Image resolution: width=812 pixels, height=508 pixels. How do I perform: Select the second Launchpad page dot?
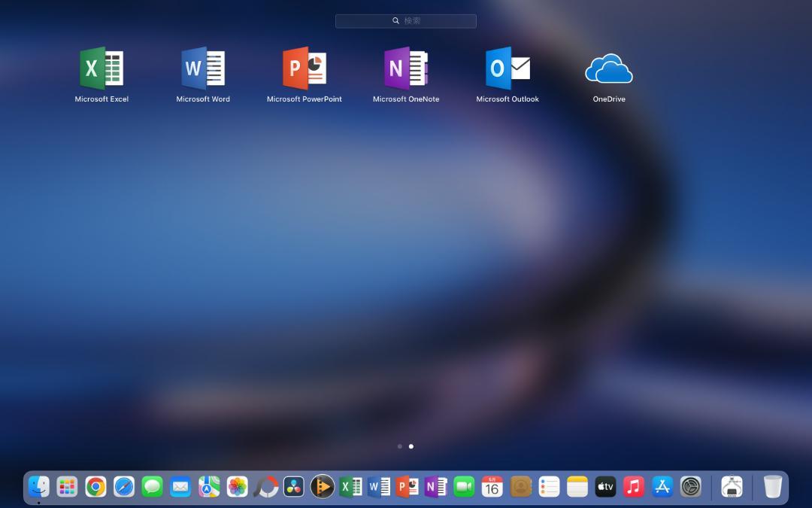[411, 446]
